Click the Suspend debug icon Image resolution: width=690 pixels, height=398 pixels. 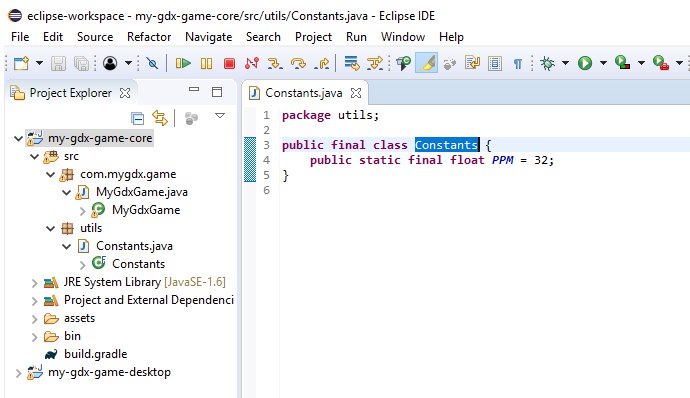click(x=206, y=63)
